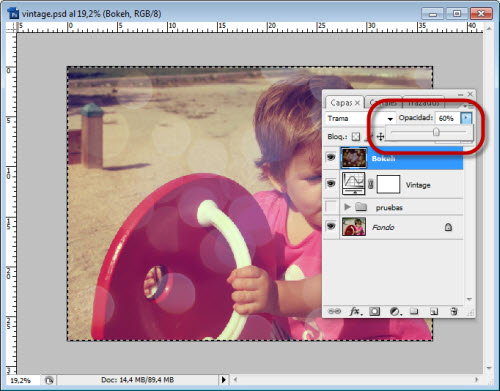Click the Doc: 14,4 MB/89,4 MB status text
The height and width of the screenshot is (391, 500).
click(x=137, y=380)
